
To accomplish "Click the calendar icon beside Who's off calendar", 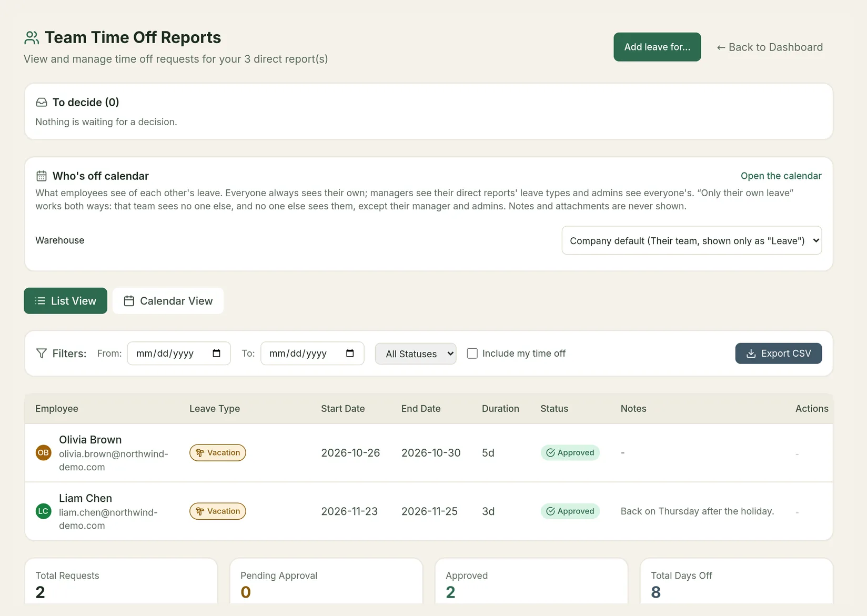I will (x=42, y=176).
